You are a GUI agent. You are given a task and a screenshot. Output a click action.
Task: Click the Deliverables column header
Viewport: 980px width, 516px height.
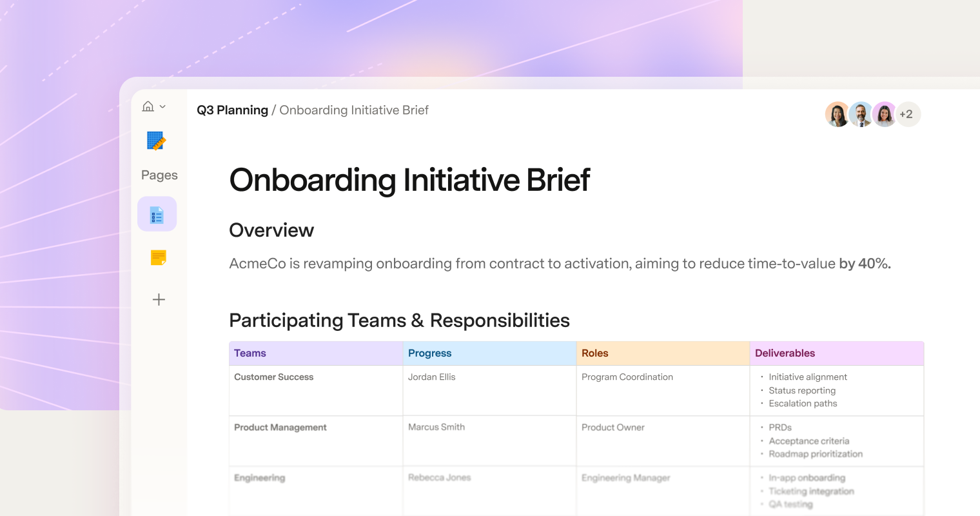pos(837,353)
